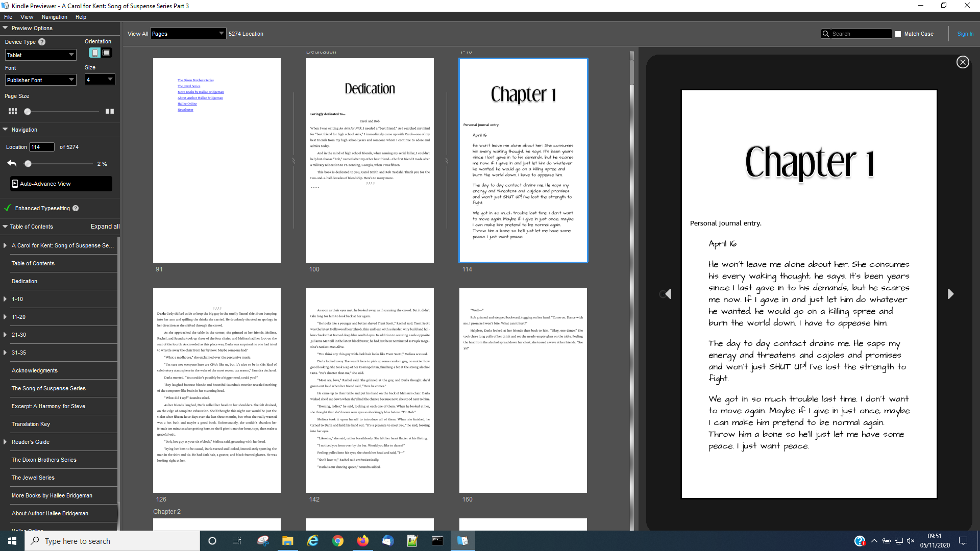The image size is (980, 551).
Task: Select portrait orientation icon
Action: [94, 53]
